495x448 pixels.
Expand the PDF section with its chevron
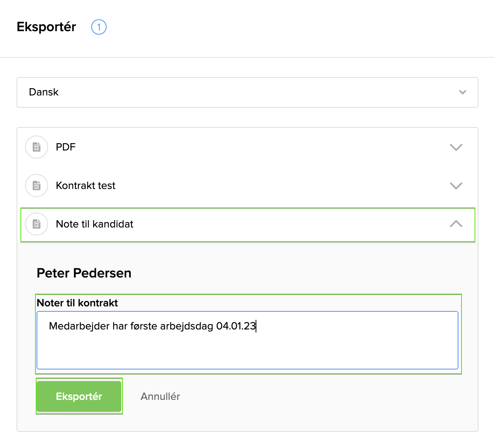[x=456, y=147]
